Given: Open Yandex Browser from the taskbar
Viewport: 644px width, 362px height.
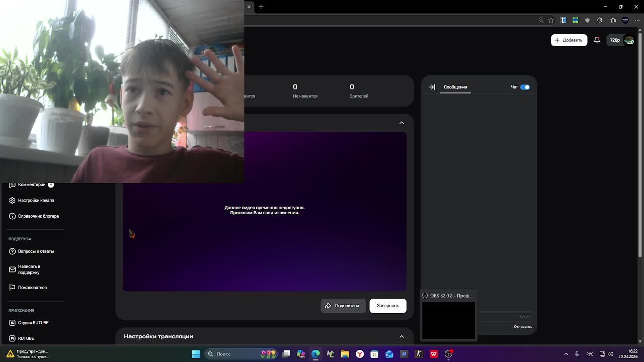Looking at the screenshot, I should pyautogui.click(x=360, y=354).
